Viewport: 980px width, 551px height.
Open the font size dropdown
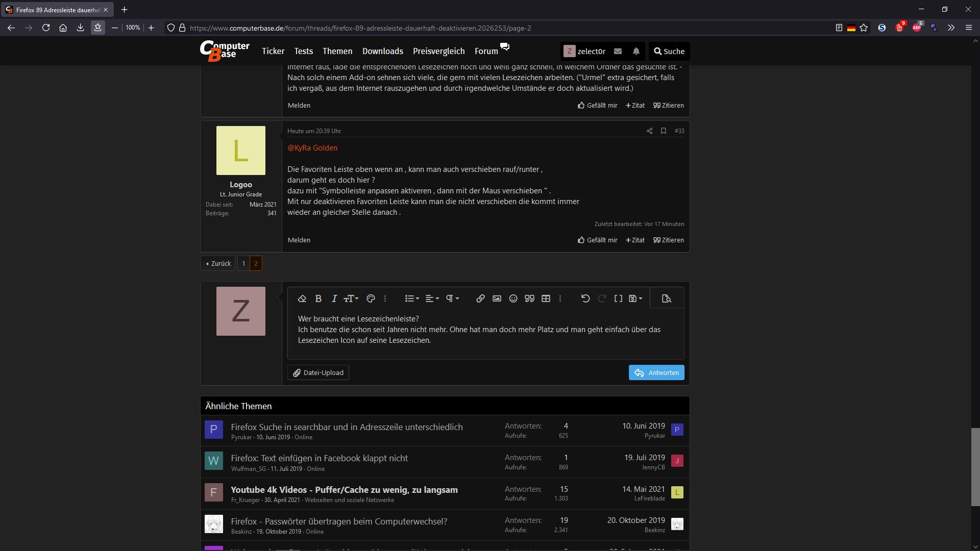pos(351,298)
